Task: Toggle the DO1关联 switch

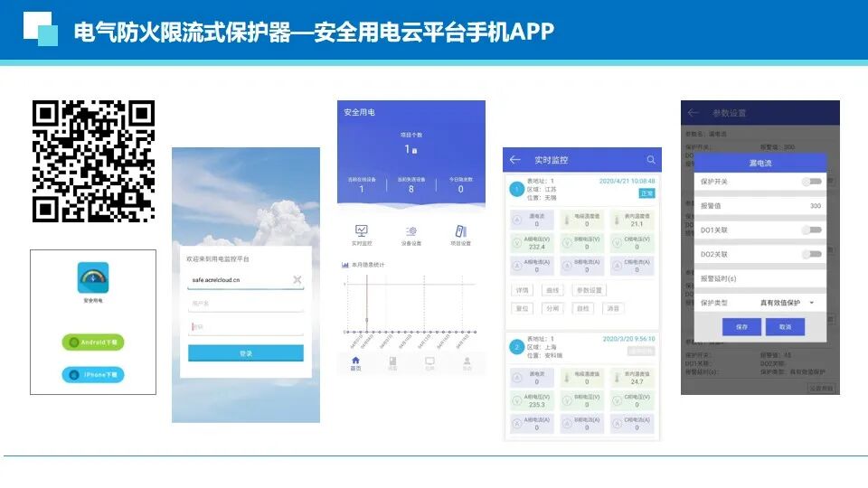Action: pos(812,230)
